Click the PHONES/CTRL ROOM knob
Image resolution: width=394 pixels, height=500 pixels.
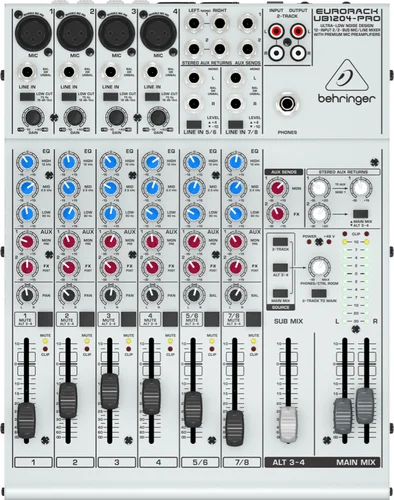click(x=319, y=267)
